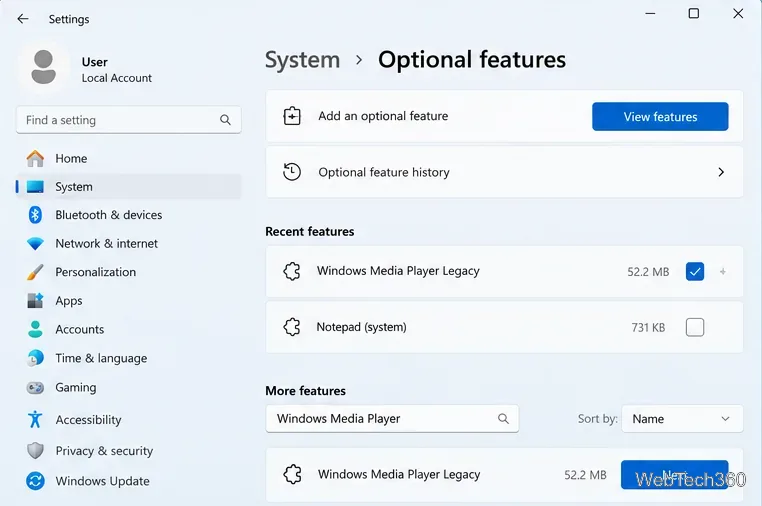The image size is (762, 506).
Task: Click the 52.2 MB size in Recent features
Action: (648, 272)
